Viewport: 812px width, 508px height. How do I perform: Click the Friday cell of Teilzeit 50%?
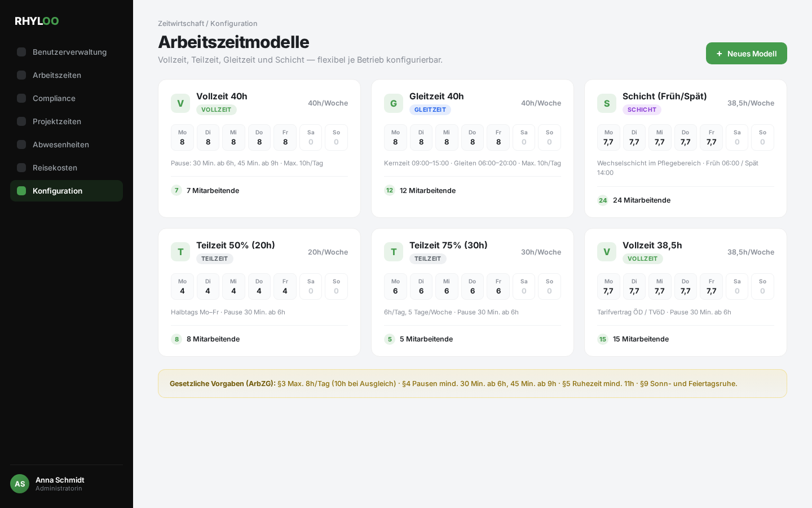click(x=285, y=286)
